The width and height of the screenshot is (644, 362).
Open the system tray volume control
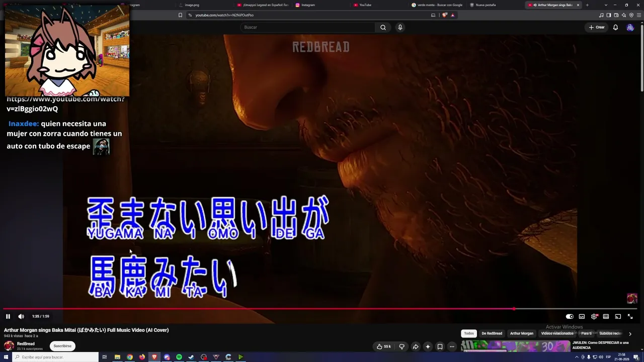point(601,357)
